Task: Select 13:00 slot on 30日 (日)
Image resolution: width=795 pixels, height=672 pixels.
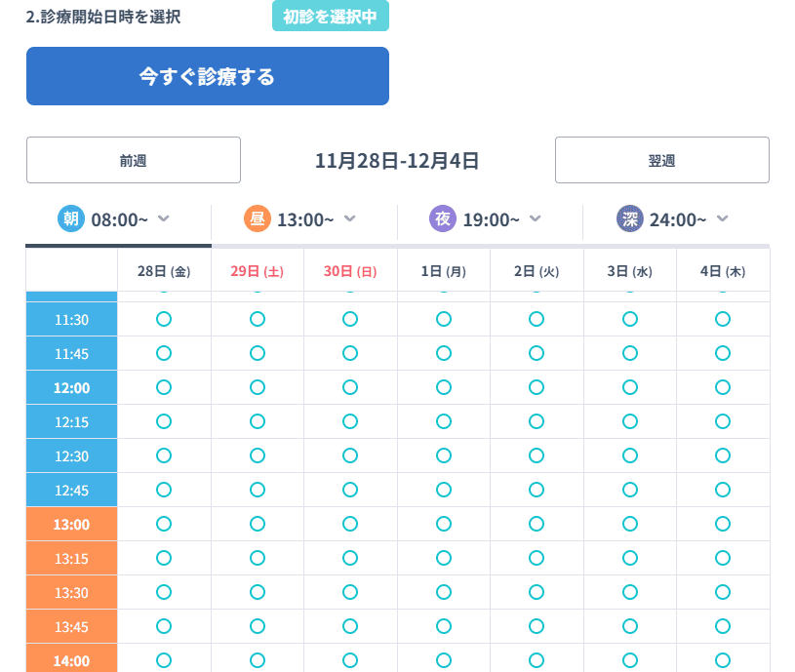Action: 350,524
